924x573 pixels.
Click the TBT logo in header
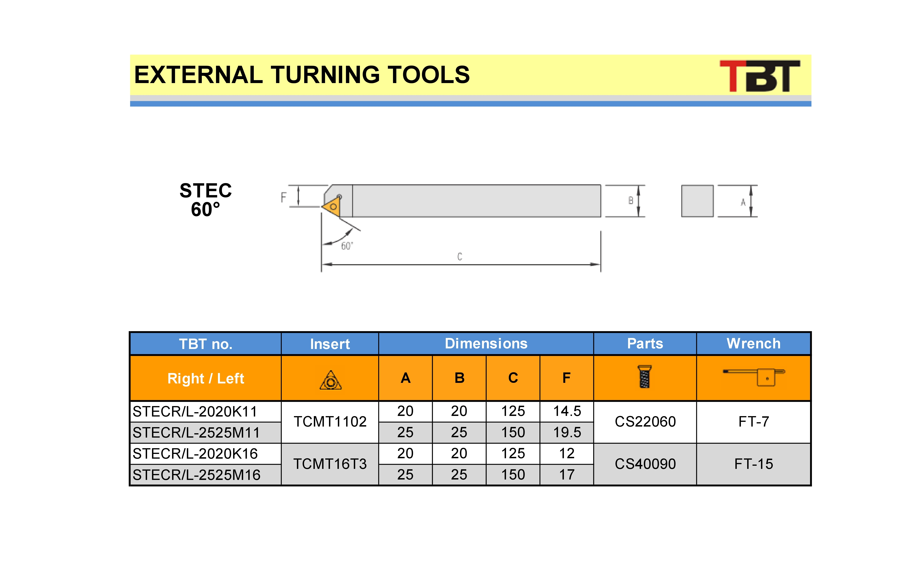[x=760, y=76]
